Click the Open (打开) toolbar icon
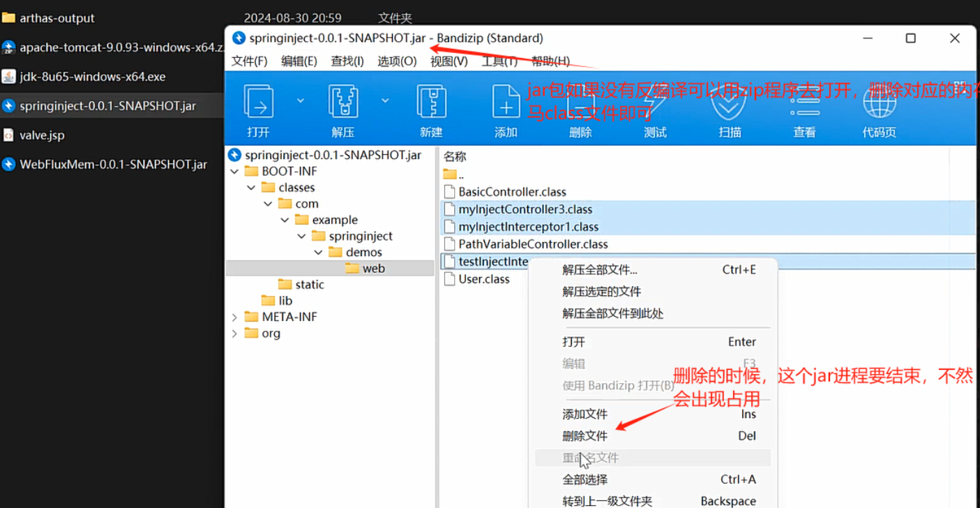 coord(258,103)
